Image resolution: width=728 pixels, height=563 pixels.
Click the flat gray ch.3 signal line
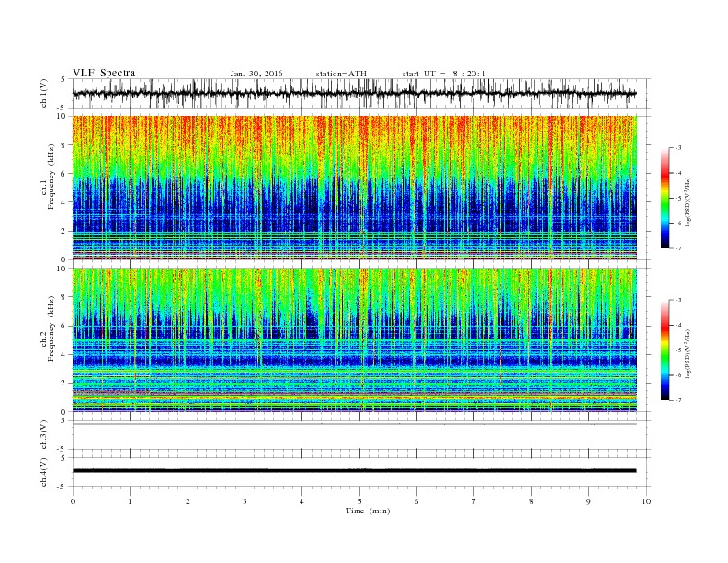point(354,424)
